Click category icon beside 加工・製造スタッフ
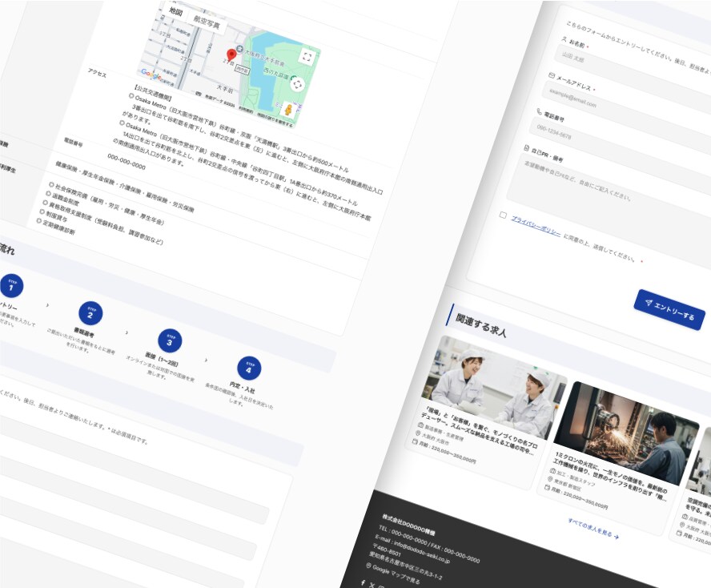This screenshot has height=588, width=711. tap(552, 471)
